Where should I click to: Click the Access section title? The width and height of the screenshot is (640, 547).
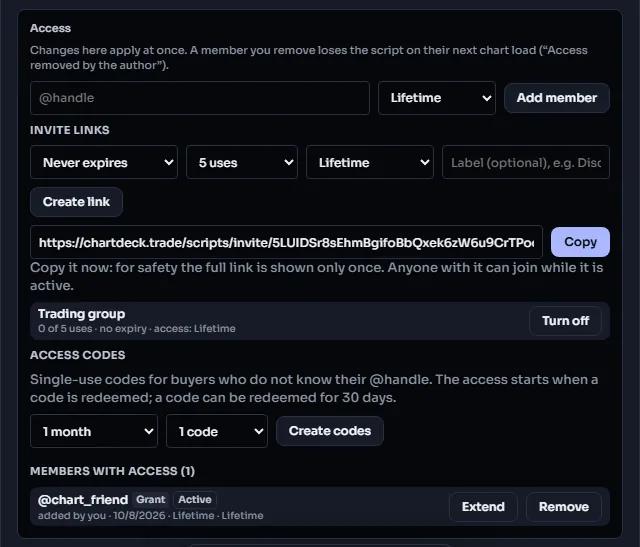coord(50,28)
